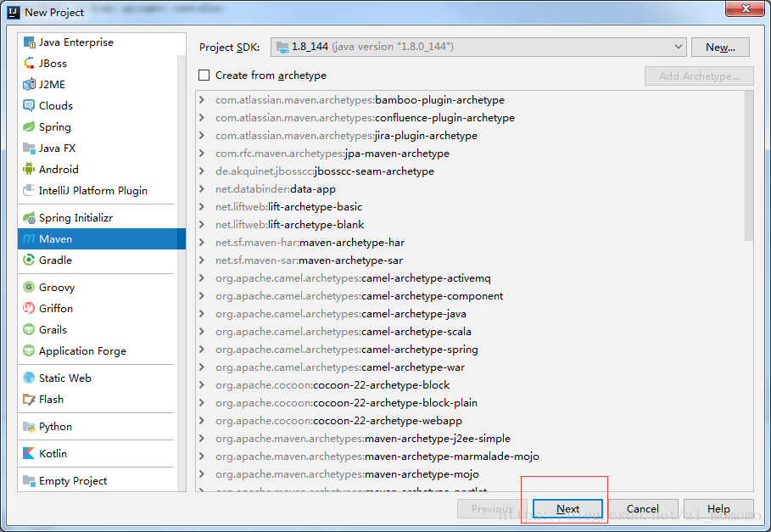The image size is (771, 532).
Task: Click the JBoss icon
Action: (x=29, y=64)
